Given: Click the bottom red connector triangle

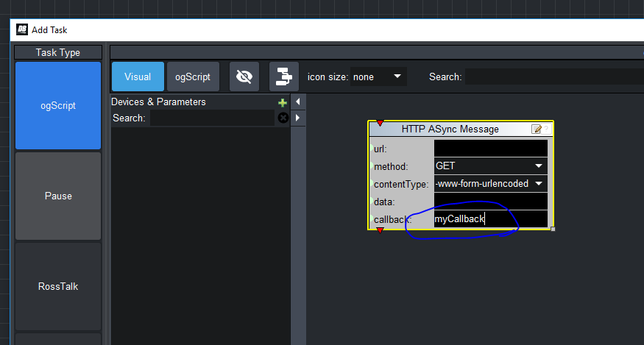Looking at the screenshot, I should click(x=380, y=230).
